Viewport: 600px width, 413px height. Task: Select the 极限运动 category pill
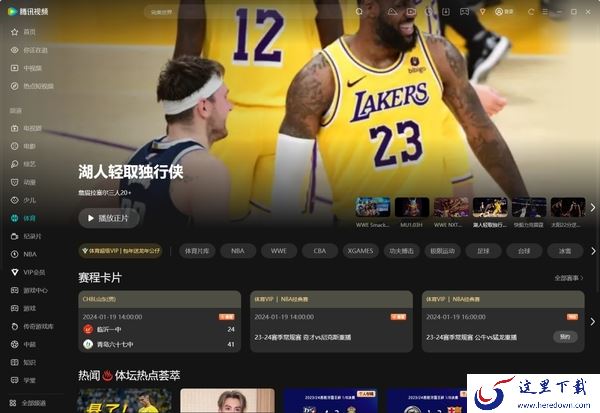click(x=442, y=251)
